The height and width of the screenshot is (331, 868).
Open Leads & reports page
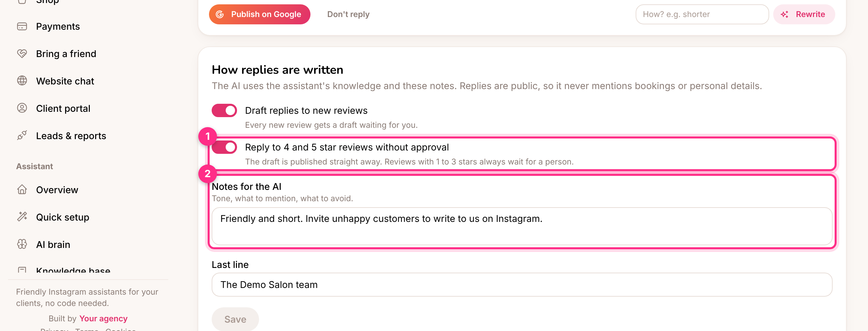[x=71, y=135]
